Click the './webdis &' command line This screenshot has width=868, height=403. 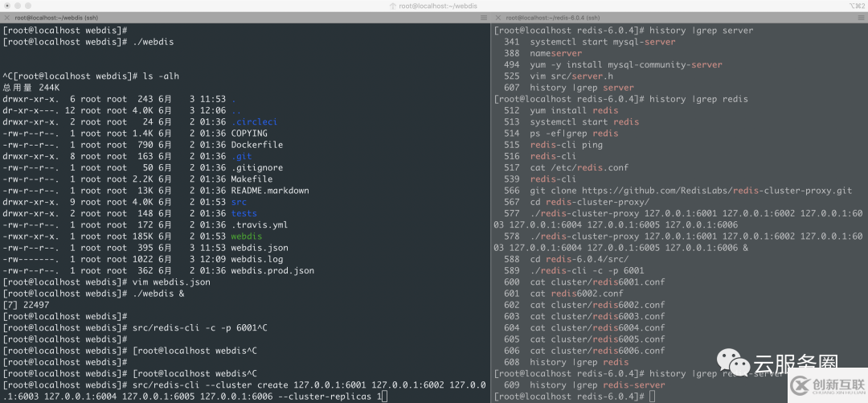pyautogui.click(x=158, y=294)
